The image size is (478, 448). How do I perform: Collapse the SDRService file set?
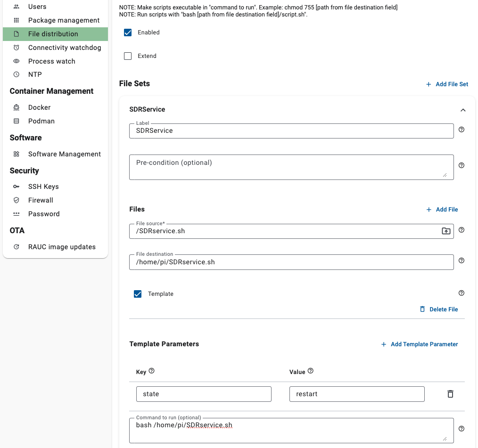pyautogui.click(x=462, y=109)
